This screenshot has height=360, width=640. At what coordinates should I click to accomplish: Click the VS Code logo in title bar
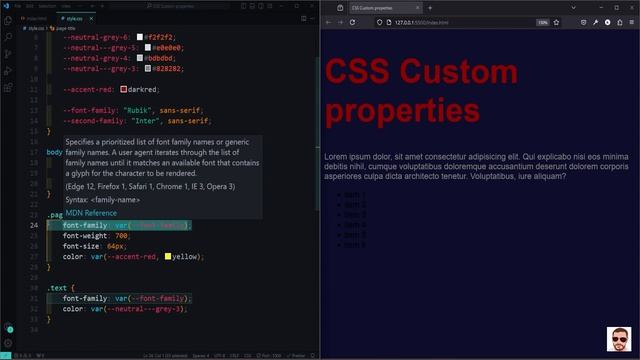tap(6, 6)
